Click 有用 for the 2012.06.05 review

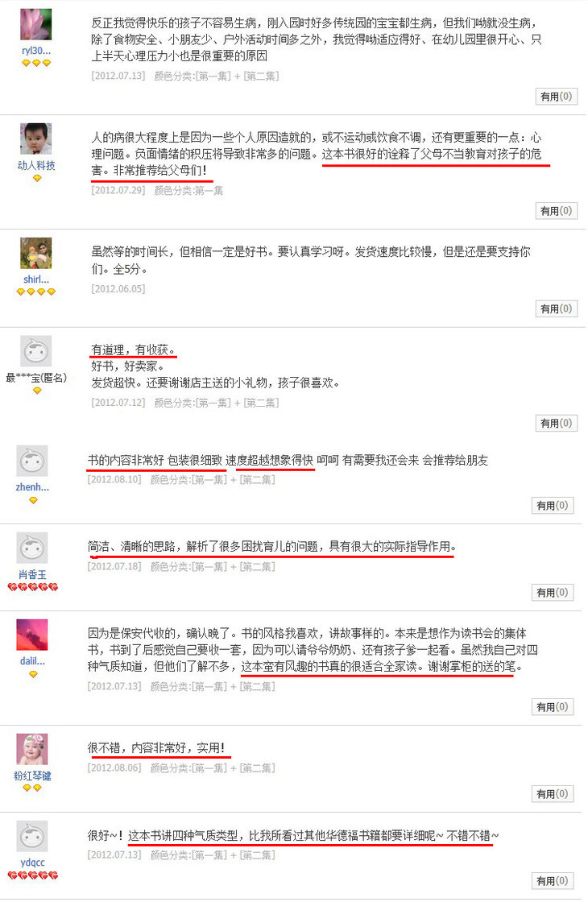556,308
